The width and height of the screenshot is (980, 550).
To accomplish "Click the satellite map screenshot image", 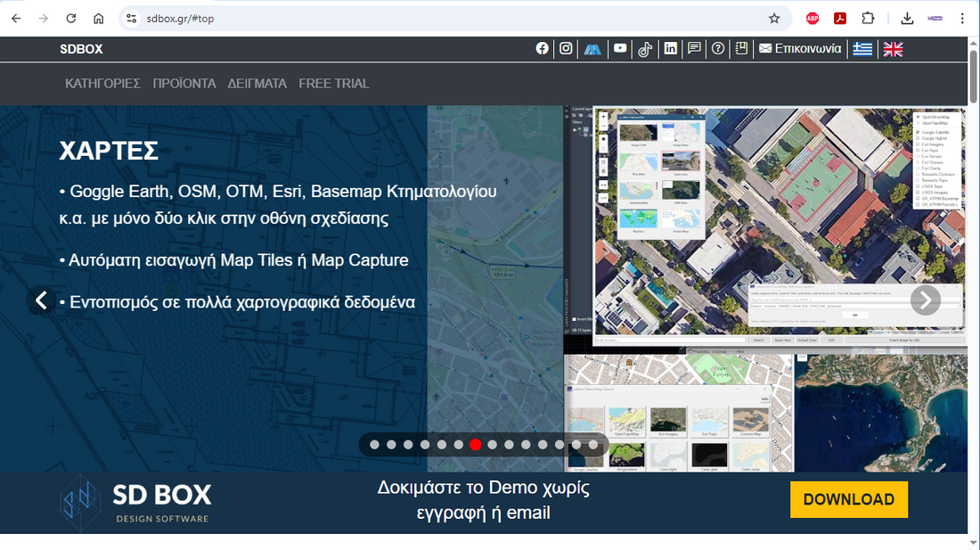I will [x=780, y=225].
